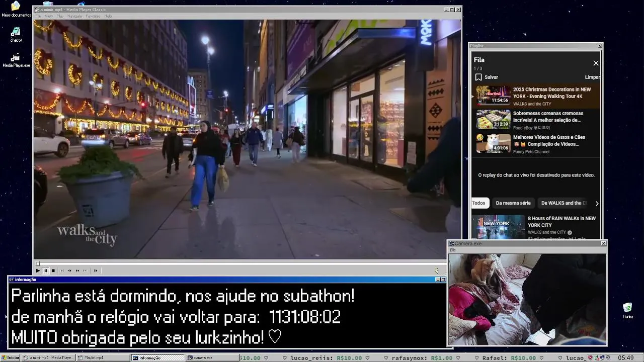Minimize the informação window

(x=438, y=280)
